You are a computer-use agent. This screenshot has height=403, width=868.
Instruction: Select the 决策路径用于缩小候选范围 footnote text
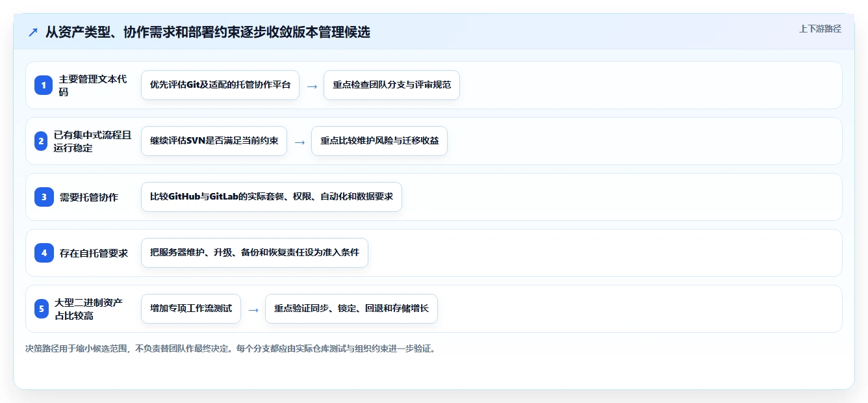click(x=230, y=349)
